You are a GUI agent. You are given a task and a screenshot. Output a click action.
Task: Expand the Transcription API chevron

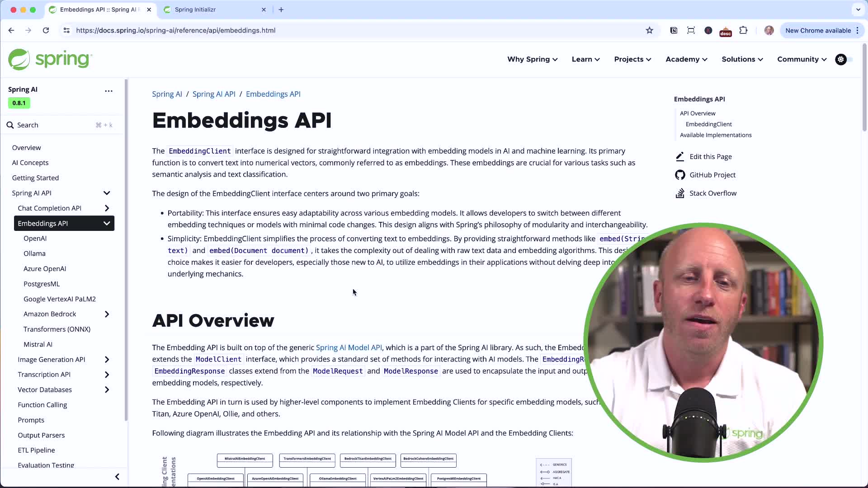(x=107, y=375)
